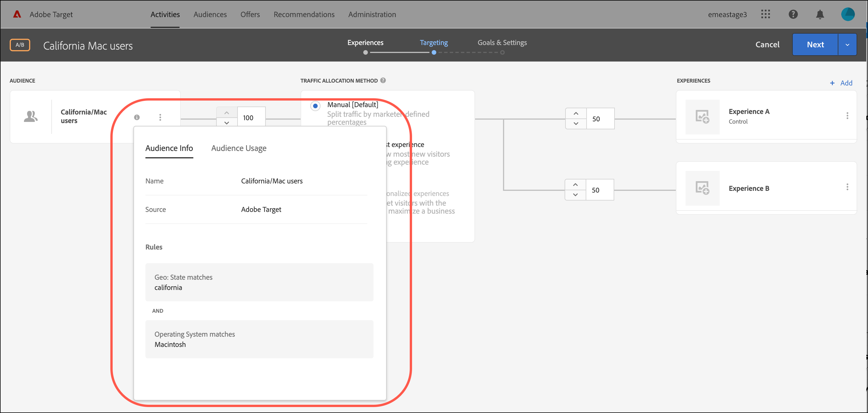Click the user profile avatar
868x413 pixels.
pos(847,15)
